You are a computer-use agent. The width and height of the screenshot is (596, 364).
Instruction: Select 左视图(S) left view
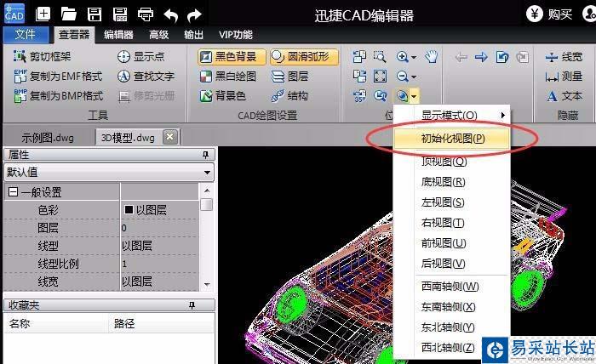(x=452, y=202)
